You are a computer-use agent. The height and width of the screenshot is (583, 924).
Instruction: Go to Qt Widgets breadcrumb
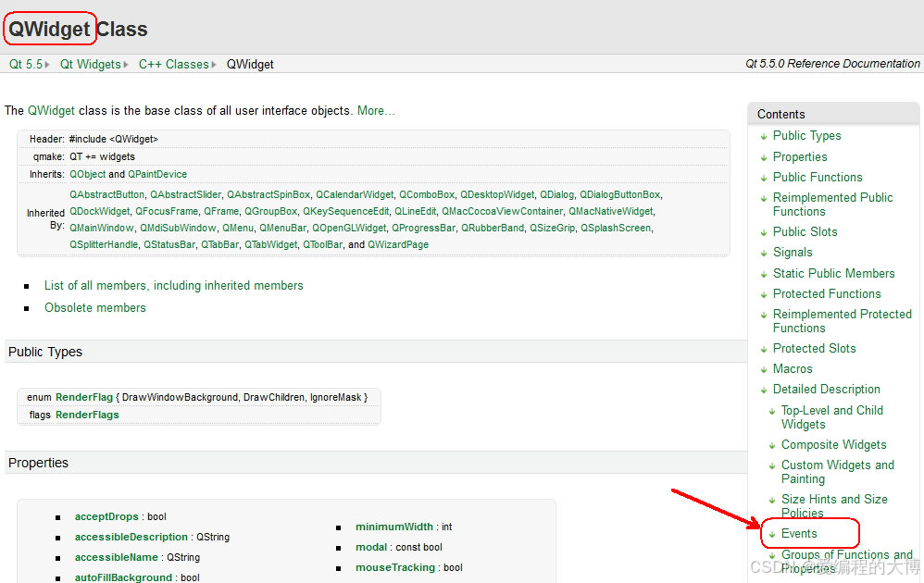click(90, 64)
